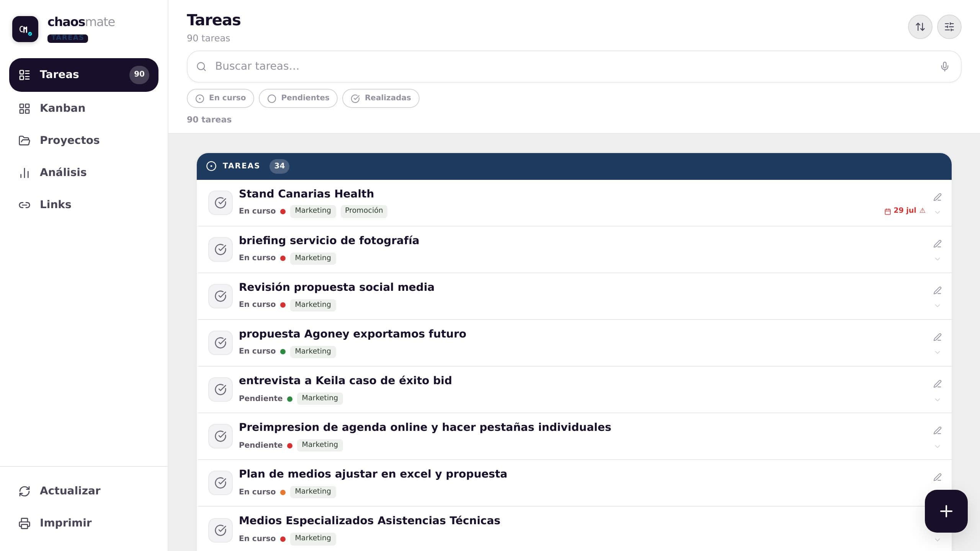Open Medios Especializados Asistencias Técnicas title

(x=369, y=521)
